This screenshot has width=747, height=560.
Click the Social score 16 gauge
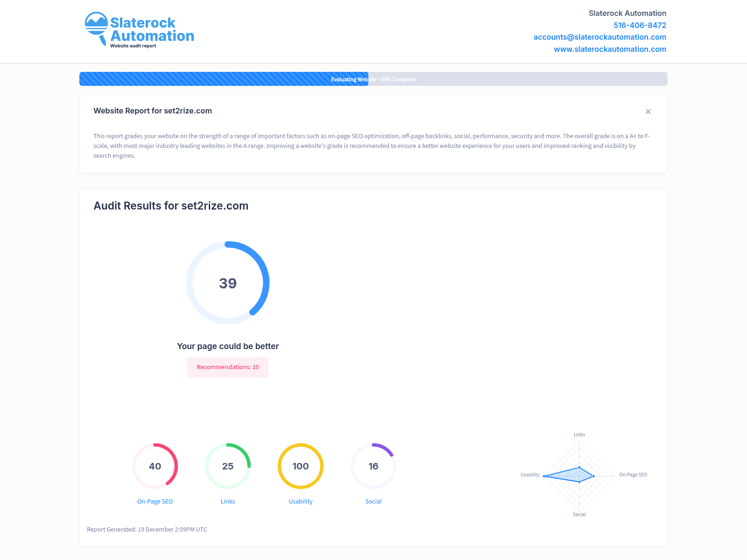[373, 466]
